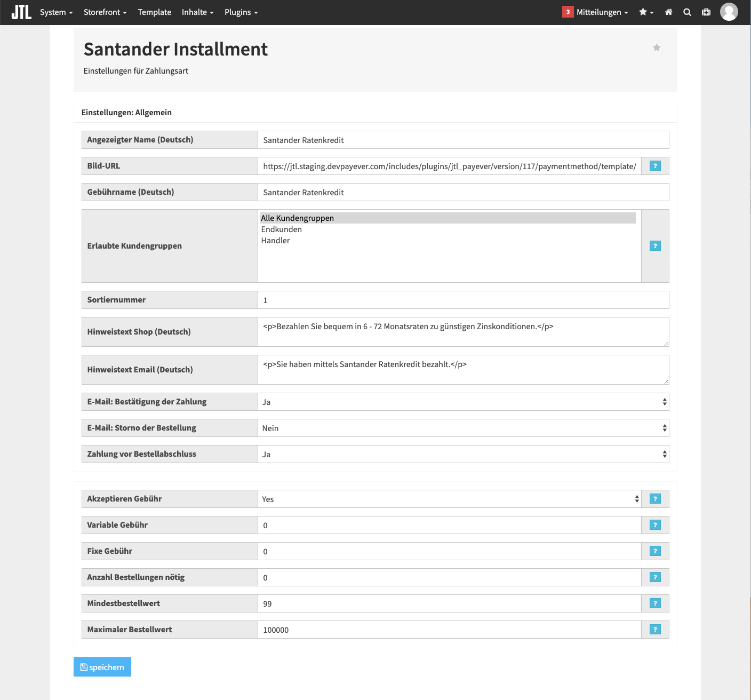The image size is (751, 700).
Task: Select Alle Kundengruppen in list
Action: pos(448,218)
